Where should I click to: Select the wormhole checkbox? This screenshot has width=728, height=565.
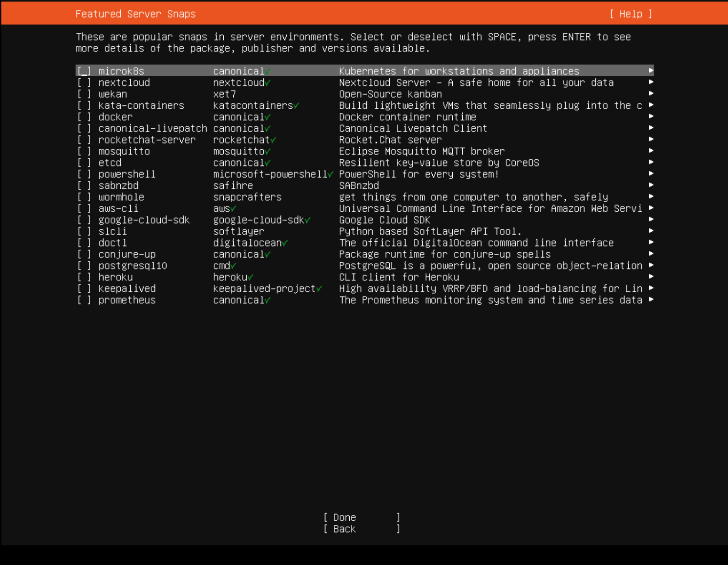point(84,197)
